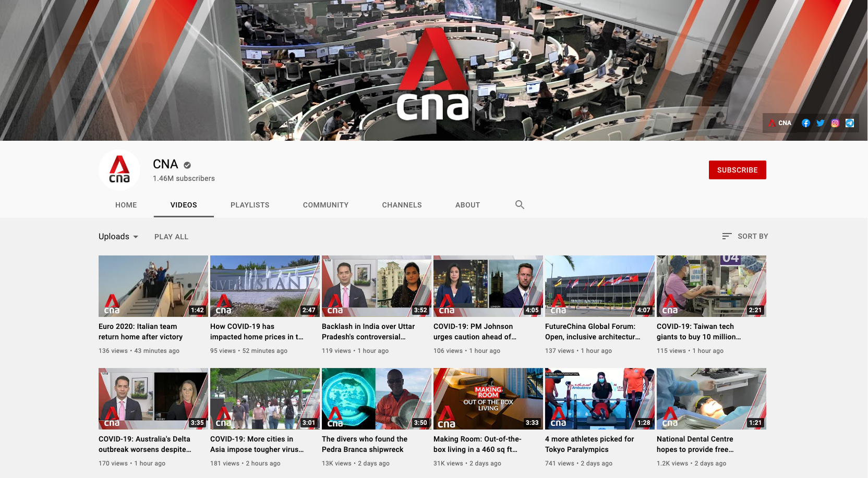
Task: Open Taiwan tech giants video thumbnail
Action: pos(712,286)
